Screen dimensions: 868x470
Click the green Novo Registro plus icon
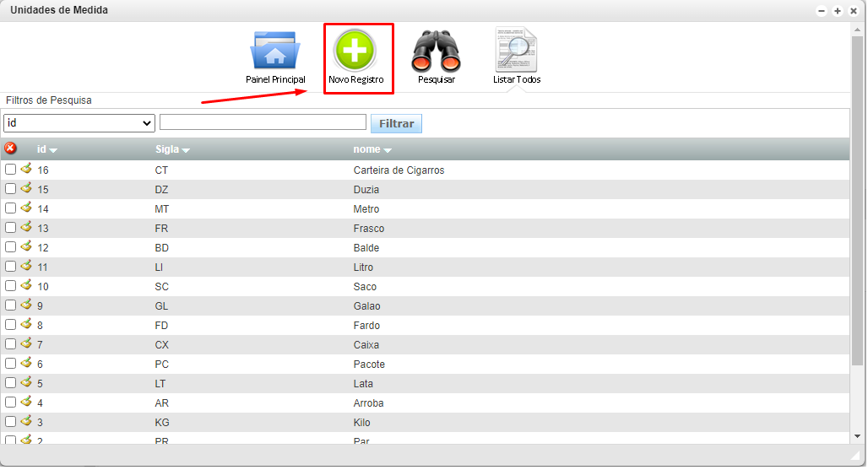(355, 51)
